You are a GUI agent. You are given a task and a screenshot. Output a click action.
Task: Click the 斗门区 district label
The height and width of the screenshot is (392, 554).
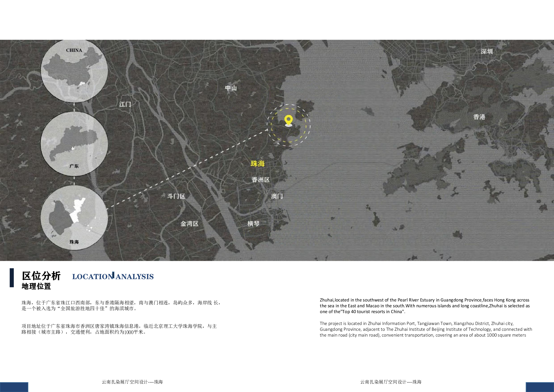click(176, 196)
